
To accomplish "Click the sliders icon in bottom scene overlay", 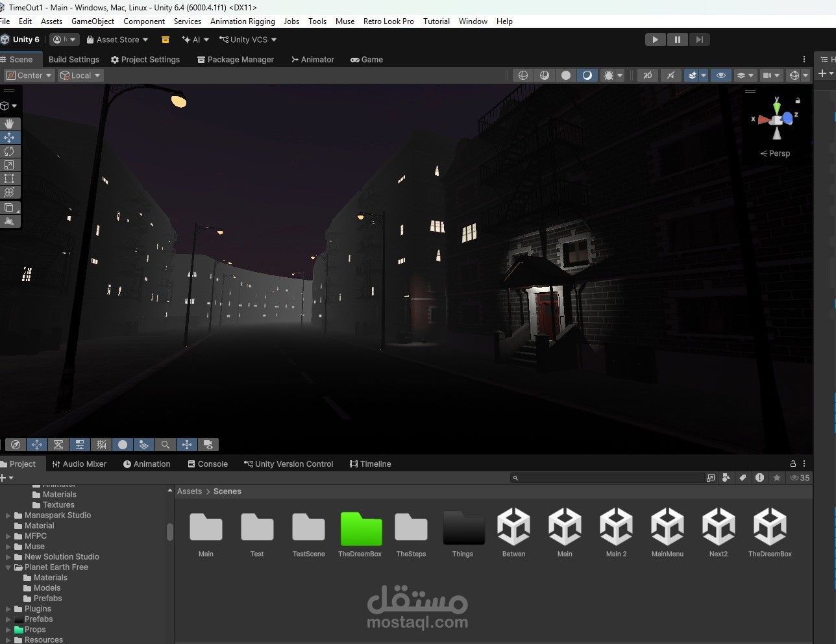I will coord(80,445).
